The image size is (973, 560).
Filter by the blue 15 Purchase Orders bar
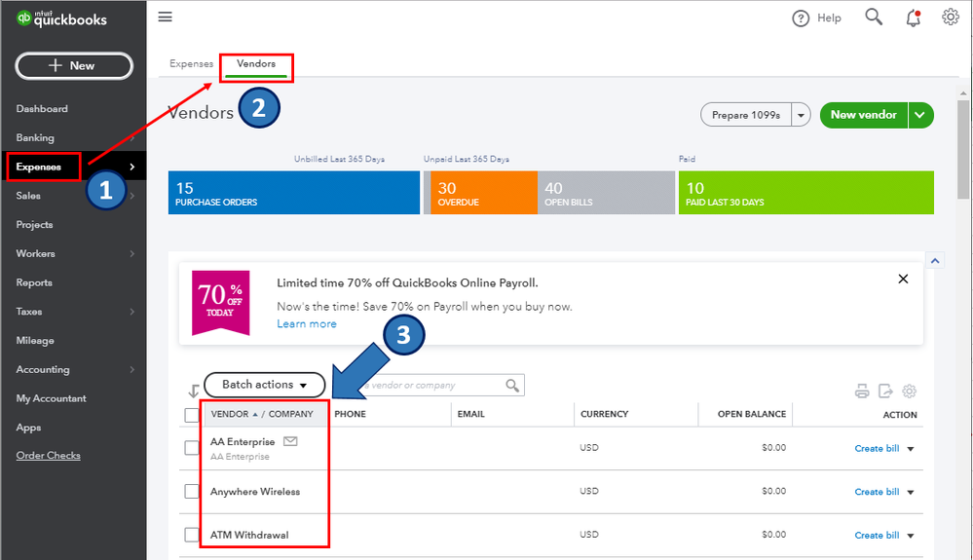coord(294,193)
